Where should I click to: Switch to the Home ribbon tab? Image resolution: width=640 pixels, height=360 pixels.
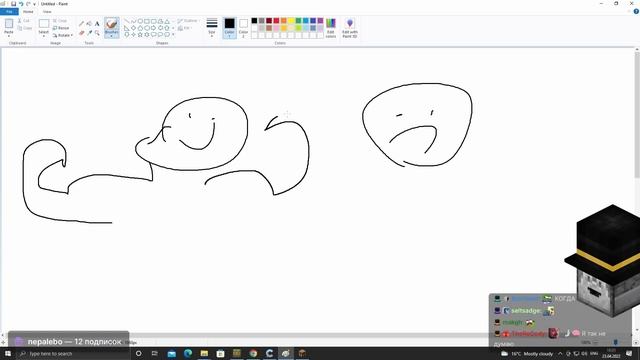(28, 11)
